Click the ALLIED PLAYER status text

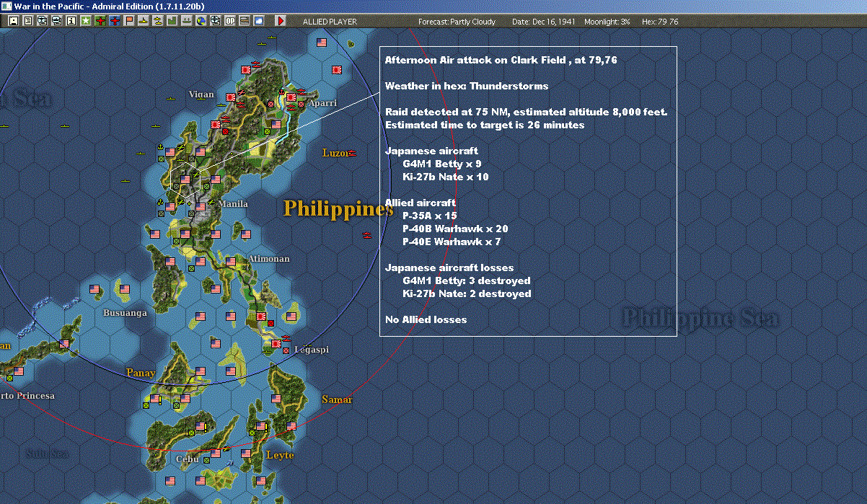(330, 22)
